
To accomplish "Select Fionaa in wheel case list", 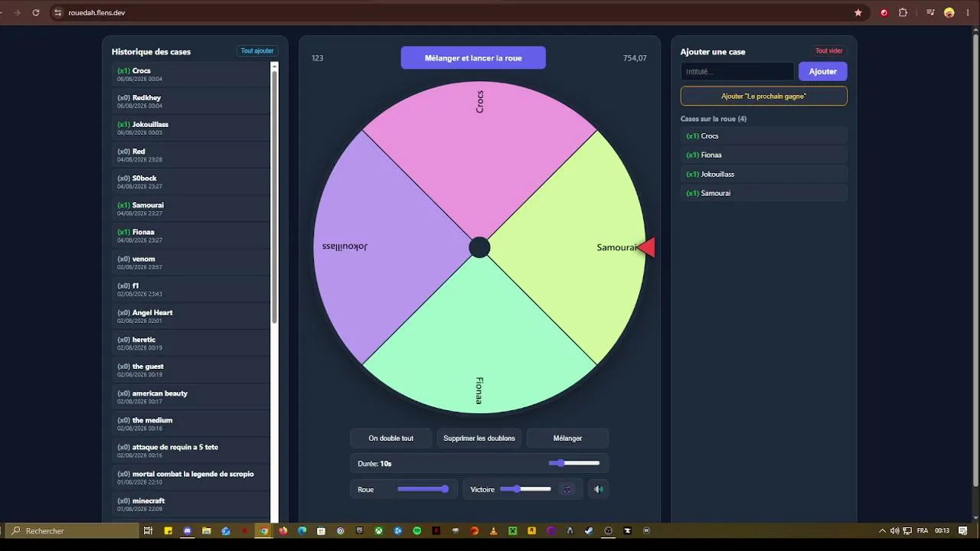I will click(764, 155).
